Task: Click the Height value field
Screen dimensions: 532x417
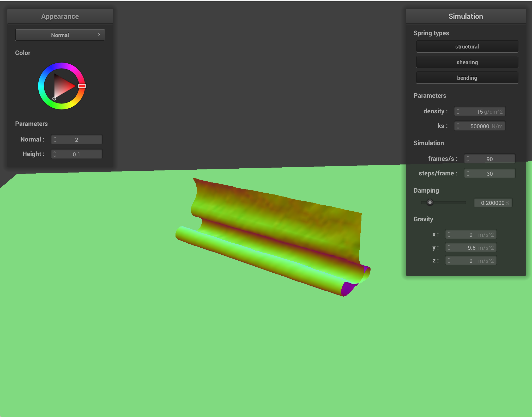Action: (x=77, y=154)
